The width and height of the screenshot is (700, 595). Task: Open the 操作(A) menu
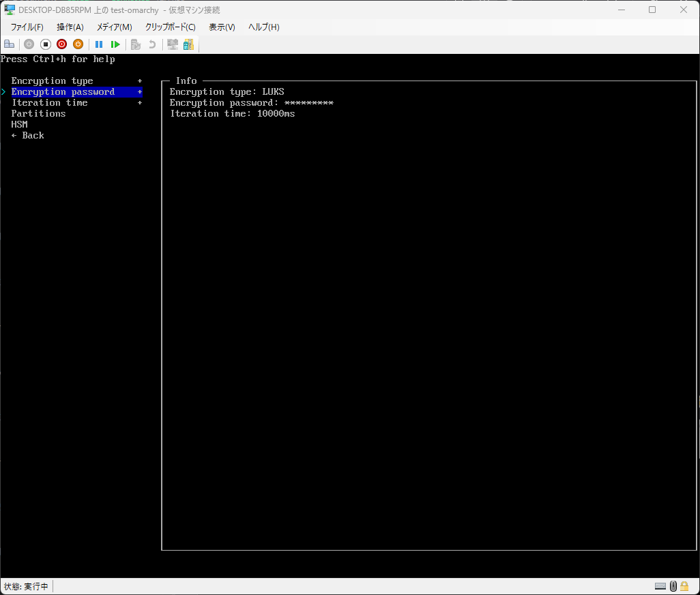coord(70,27)
